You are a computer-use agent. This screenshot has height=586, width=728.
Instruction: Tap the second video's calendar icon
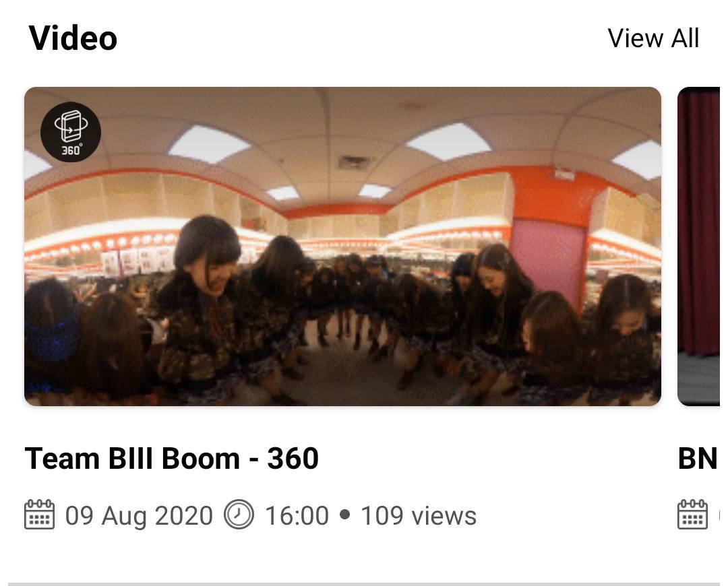point(692,515)
